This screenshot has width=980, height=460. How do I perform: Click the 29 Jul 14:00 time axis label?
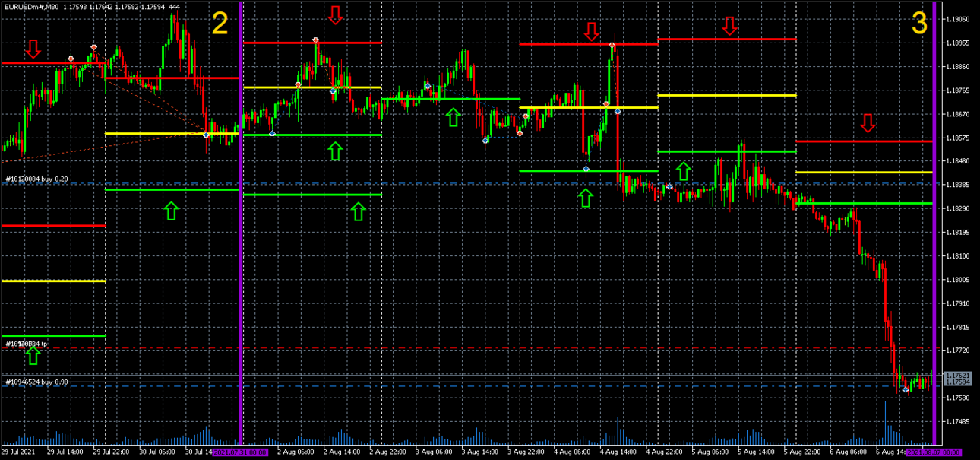(65, 452)
